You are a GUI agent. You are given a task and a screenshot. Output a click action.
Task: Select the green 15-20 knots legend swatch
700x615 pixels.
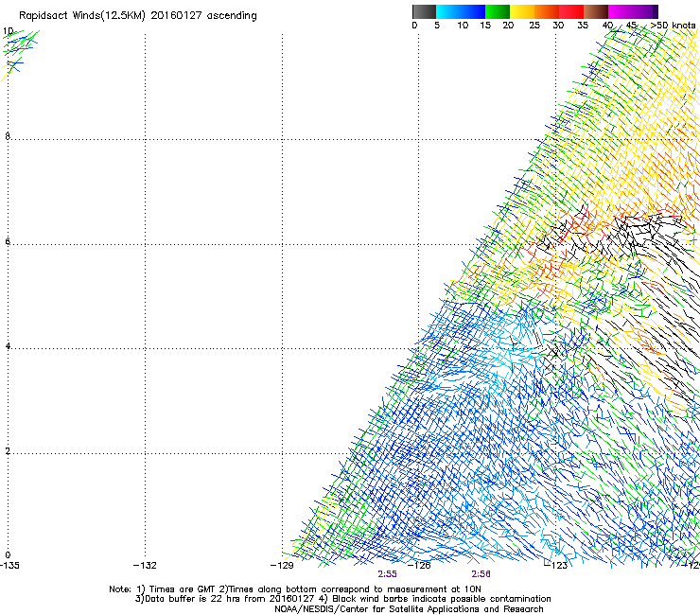(498, 11)
